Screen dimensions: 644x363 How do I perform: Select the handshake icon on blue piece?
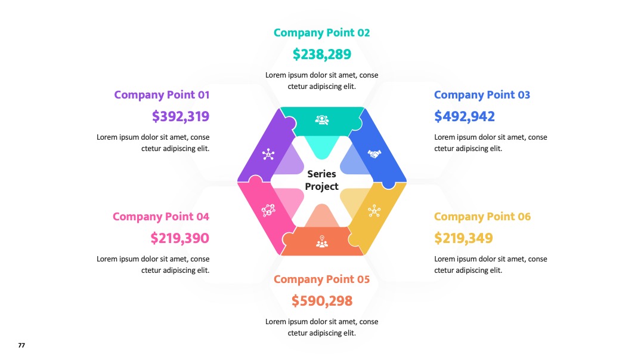point(374,154)
